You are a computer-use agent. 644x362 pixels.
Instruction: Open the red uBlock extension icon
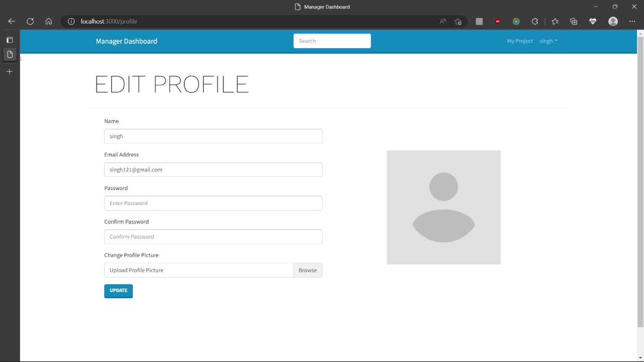coord(498,21)
